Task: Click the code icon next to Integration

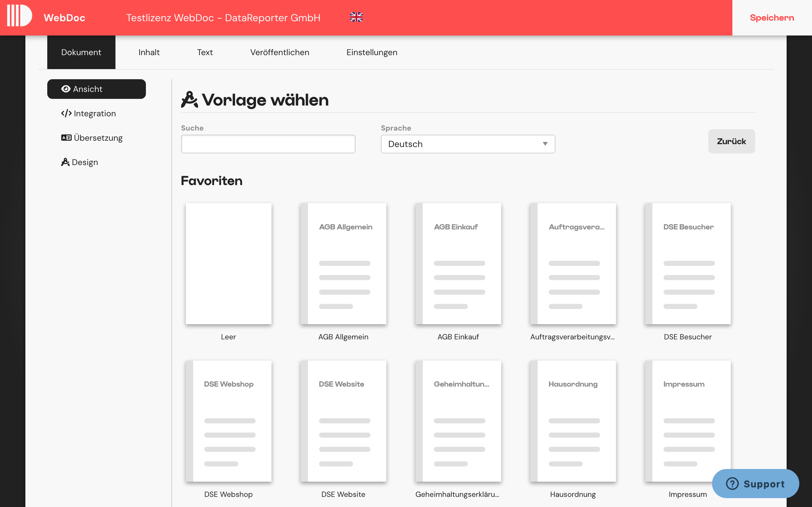Action: [x=66, y=113]
